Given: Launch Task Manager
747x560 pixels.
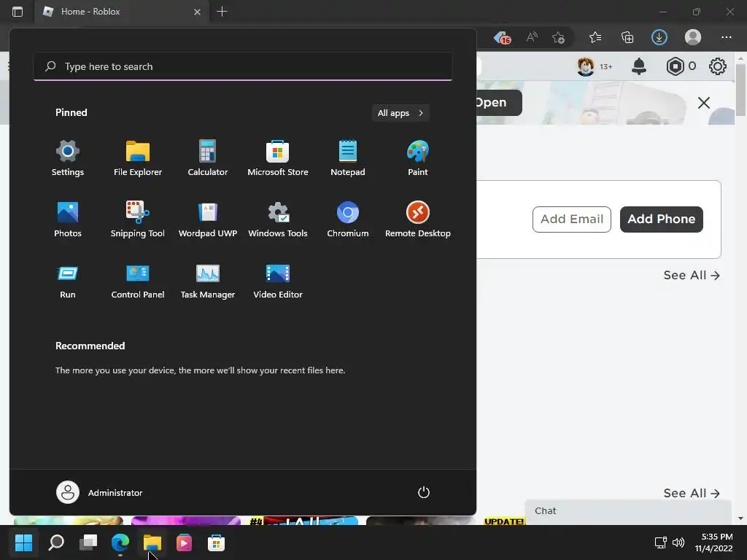Looking at the screenshot, I should point(208,281).
